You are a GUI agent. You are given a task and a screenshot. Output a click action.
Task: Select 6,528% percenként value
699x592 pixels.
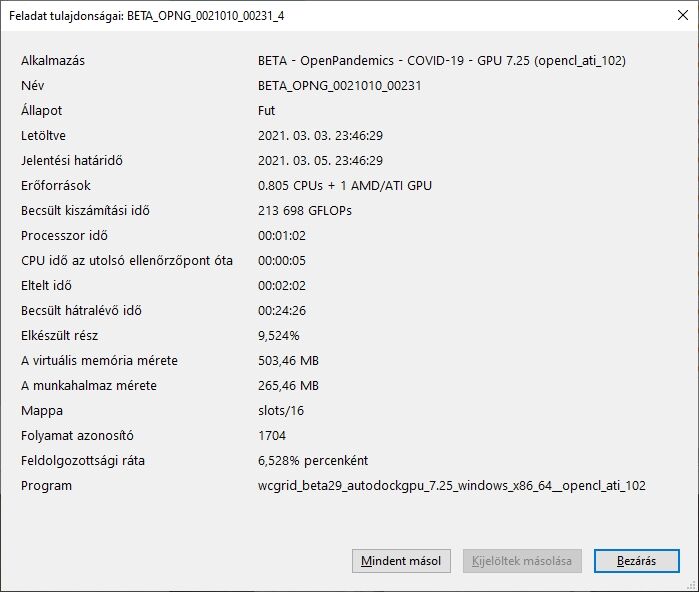pyautogui.click(x=313, y=460)
